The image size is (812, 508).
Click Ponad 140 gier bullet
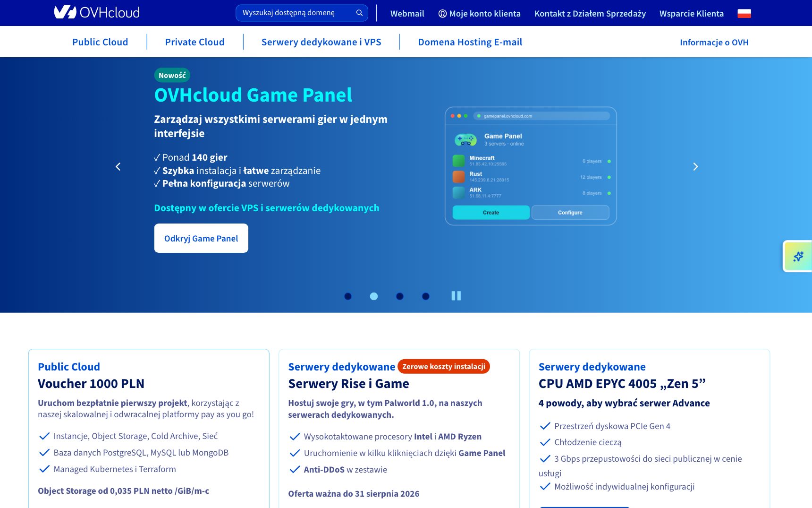[x=191, y=157]
